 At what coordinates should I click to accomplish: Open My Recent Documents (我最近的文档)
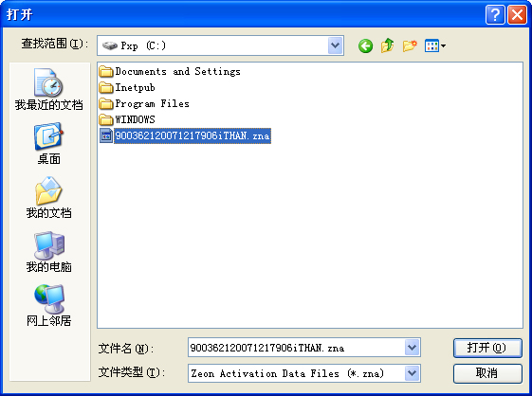pyautogui.click(x=49, y=90)
